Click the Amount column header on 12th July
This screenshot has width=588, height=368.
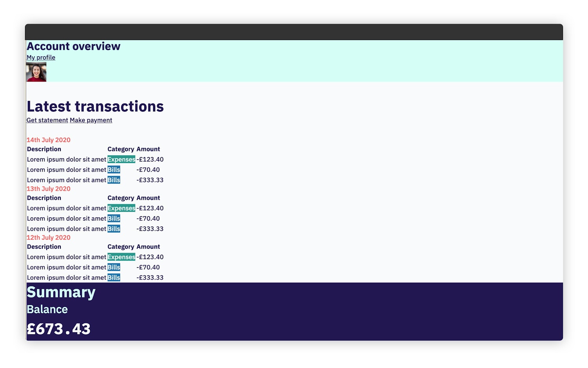click(149, 247)
